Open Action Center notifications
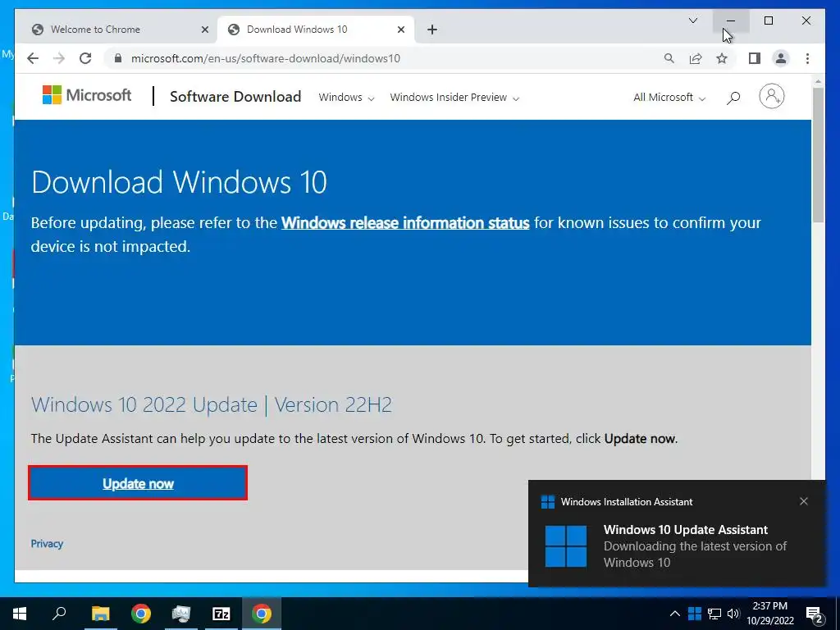The width and height of the screenshot is (840, 630). click(x=815, y=614)
